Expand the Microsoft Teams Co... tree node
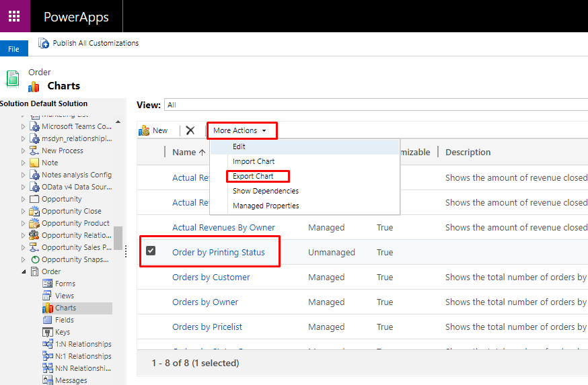Viewport: 588px width, 385px height. pyautogui.click(x=24, y=126)
